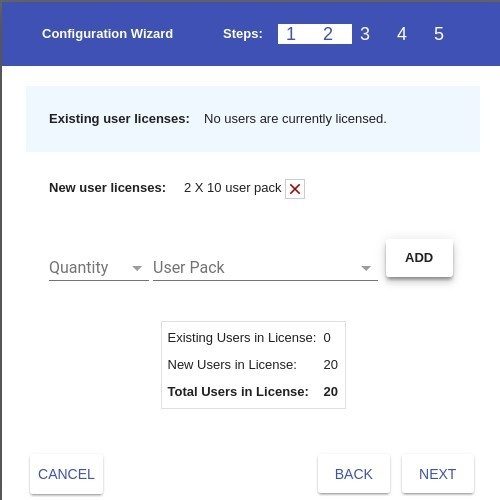500x500 pixels.
Task: Open the User Pack dropdown
Action: pyautogui.click(x=265, y=268)
